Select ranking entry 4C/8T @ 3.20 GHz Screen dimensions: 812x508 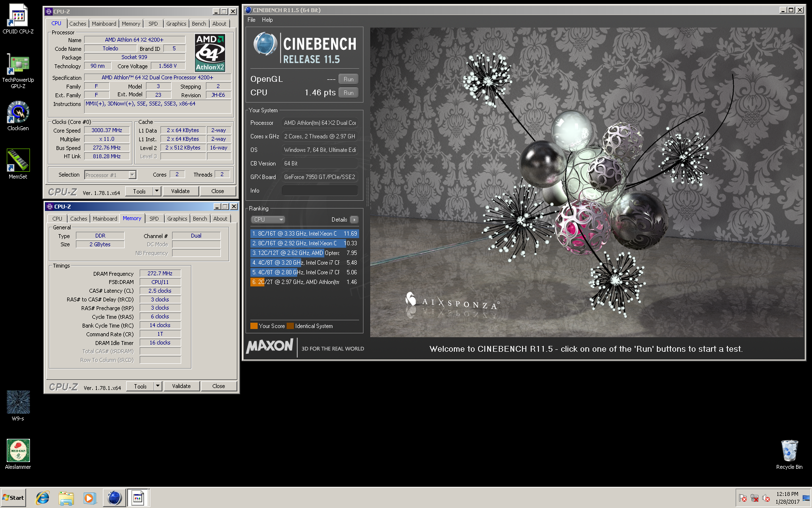click(x=304, y=263)
